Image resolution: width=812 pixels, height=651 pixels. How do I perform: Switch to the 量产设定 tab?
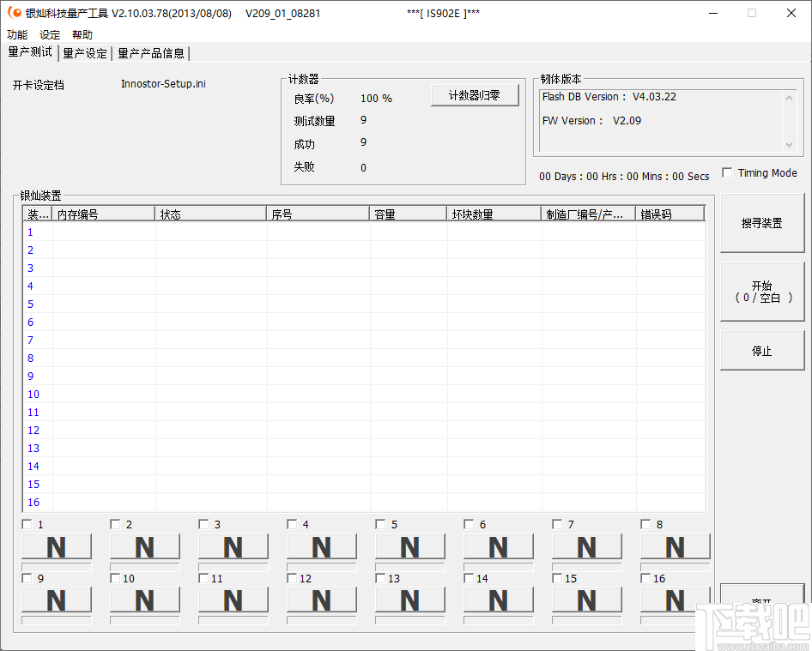(84, 53)
